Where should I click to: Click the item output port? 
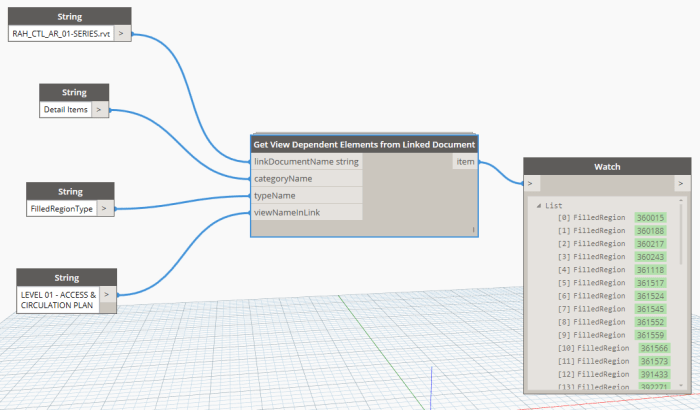465,161
